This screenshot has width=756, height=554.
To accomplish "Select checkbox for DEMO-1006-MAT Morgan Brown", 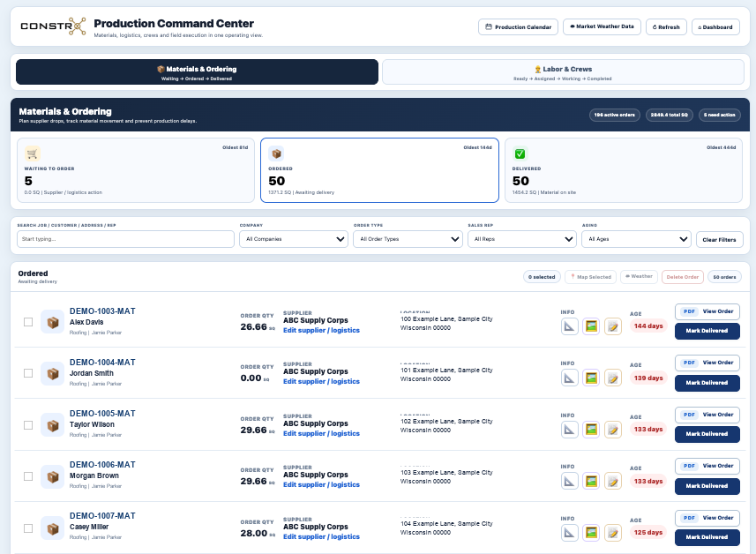I will [28, 476].
